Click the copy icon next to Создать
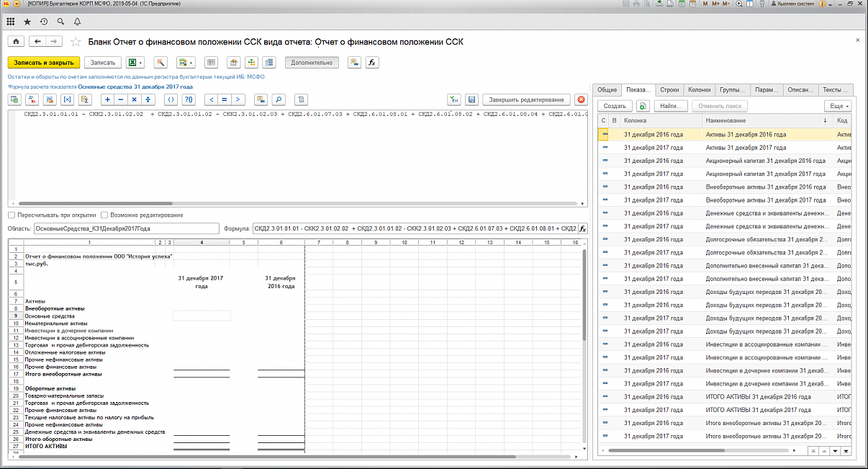 (643, 106)
